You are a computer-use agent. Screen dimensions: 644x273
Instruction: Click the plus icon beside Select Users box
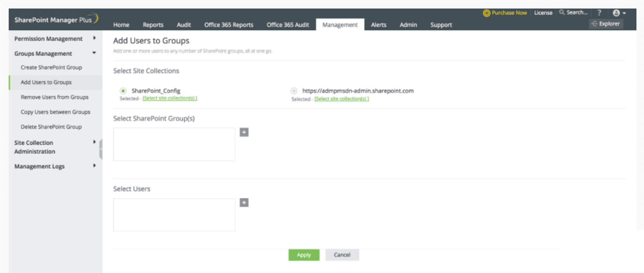click(x=244, y=203)
